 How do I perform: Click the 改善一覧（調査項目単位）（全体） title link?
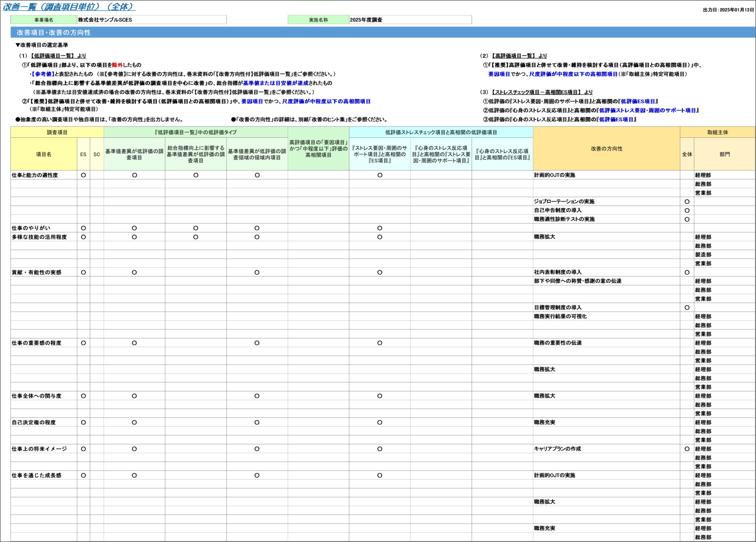69,7
